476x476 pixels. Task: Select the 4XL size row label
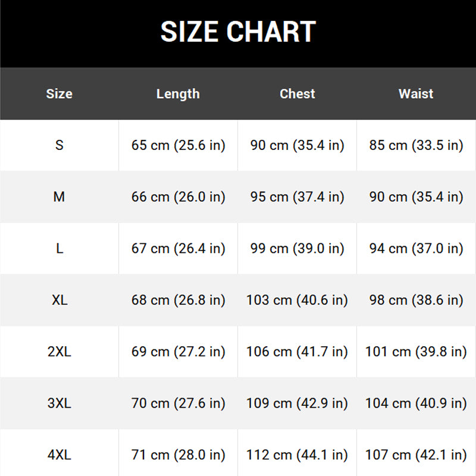click(59, 455)
